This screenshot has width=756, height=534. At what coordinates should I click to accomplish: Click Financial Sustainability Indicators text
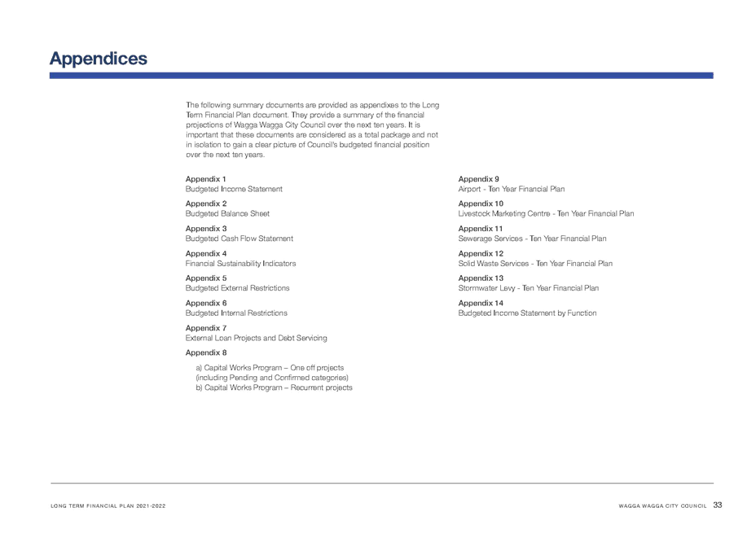pyautogui.click(x=240, y=264)
